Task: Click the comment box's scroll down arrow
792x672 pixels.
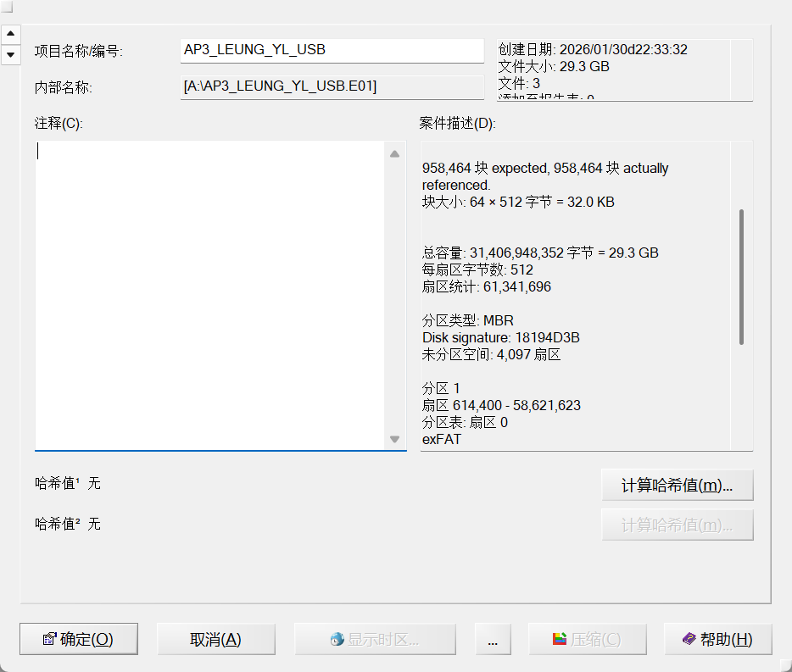Action: (395, 439)
